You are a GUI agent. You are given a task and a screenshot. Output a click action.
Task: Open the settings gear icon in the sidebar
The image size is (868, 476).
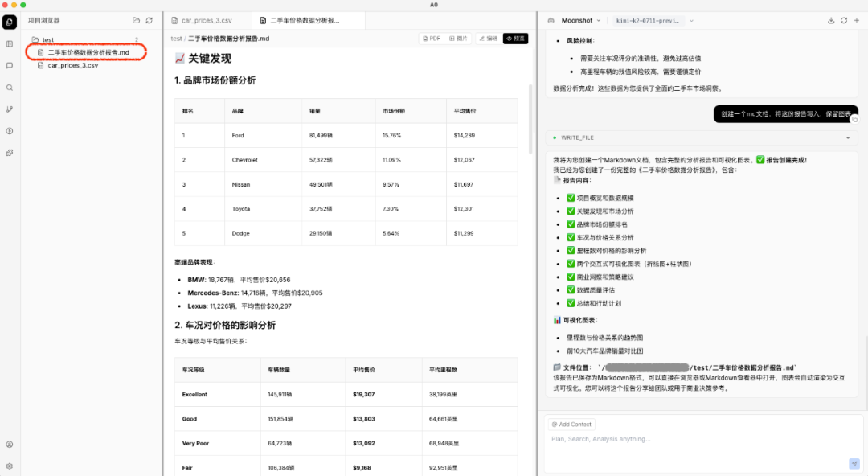[x=10, y=466]
